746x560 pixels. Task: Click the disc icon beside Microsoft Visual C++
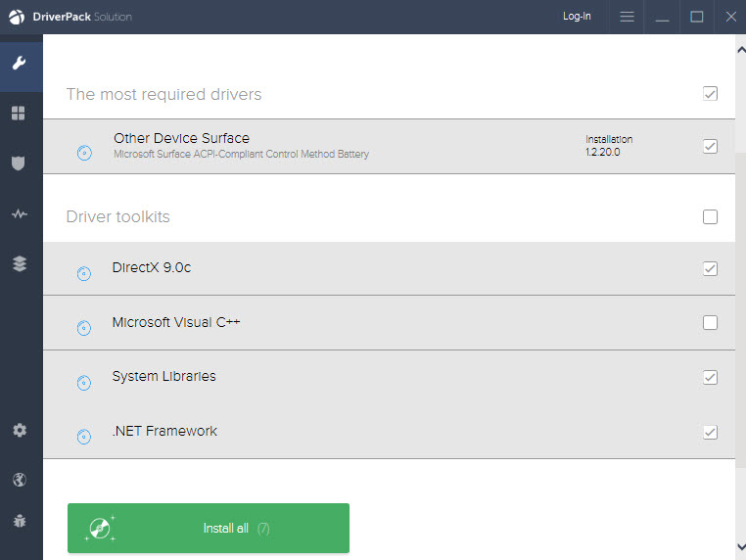[x=84, y=328]
